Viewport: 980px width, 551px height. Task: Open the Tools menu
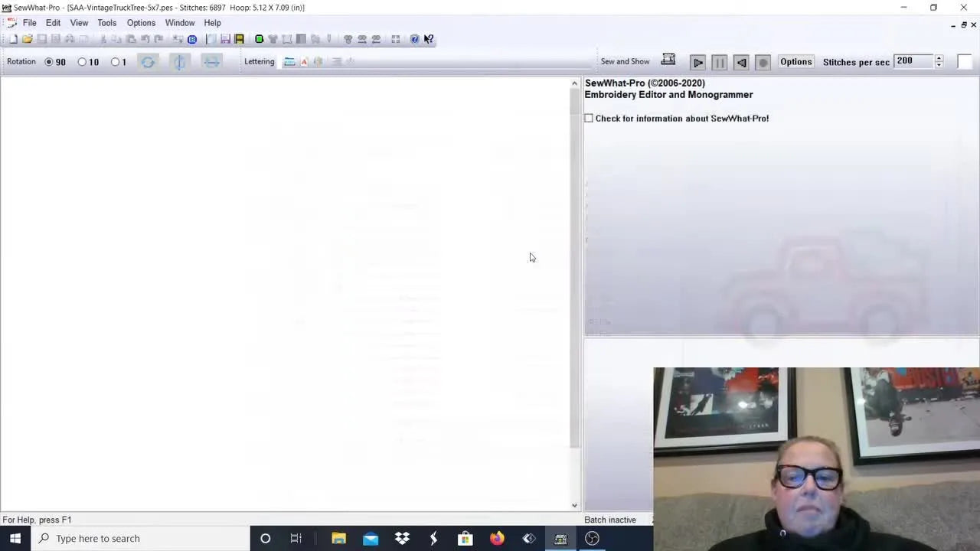[106, 22]
